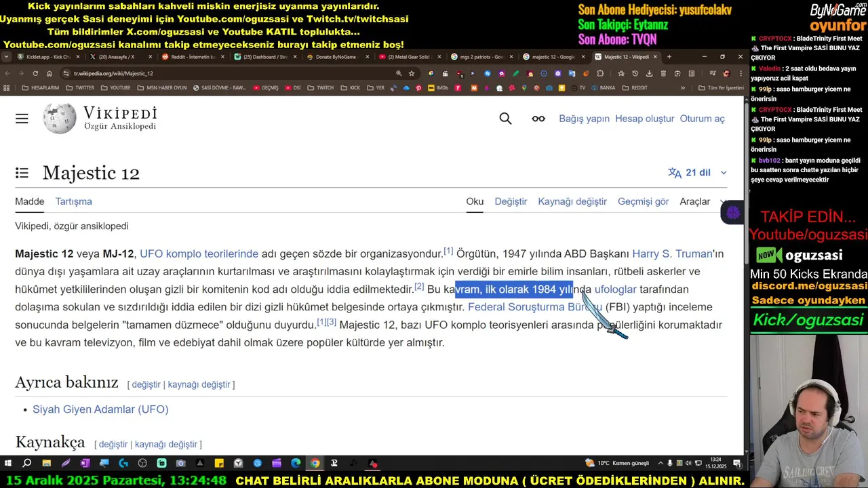
Task: Open the YOUTUBE bookmarks folder
Action: click(x=115, y=87)
